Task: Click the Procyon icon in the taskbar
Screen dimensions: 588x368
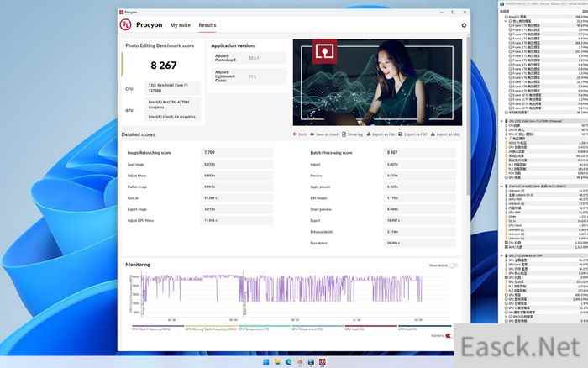Action: coord(322,362)
